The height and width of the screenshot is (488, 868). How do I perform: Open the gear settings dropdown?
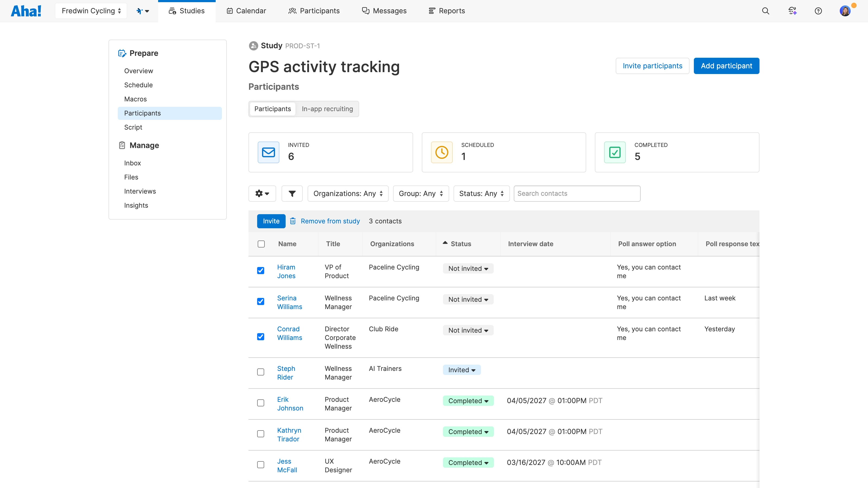pos(262,194)
